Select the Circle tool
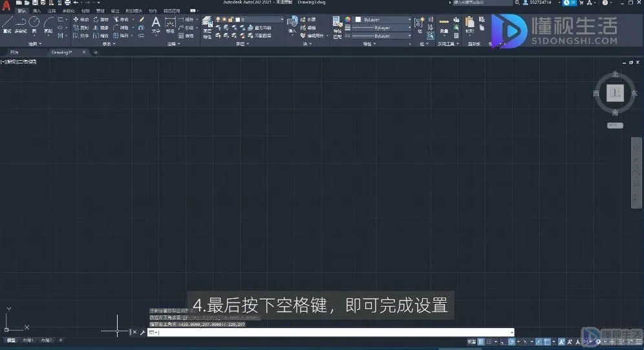 point(34,24)
